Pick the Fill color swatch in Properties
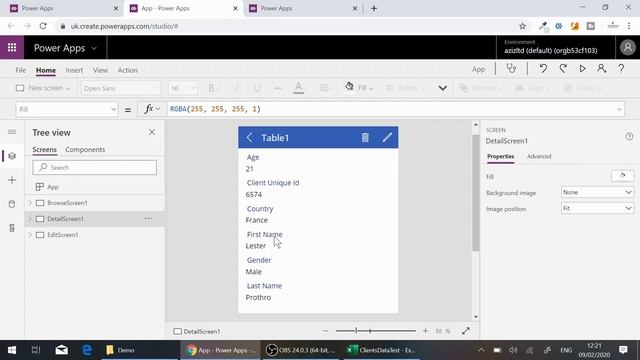 point(622,176)
